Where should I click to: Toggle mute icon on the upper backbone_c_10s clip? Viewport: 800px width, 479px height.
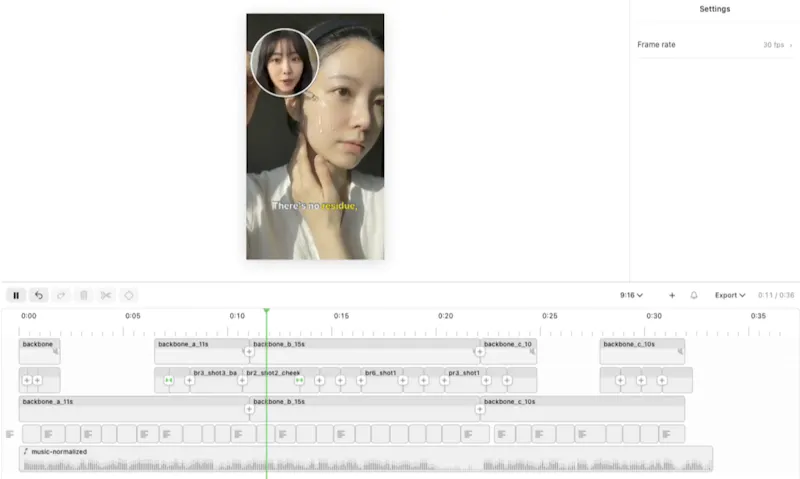[680, 351]
